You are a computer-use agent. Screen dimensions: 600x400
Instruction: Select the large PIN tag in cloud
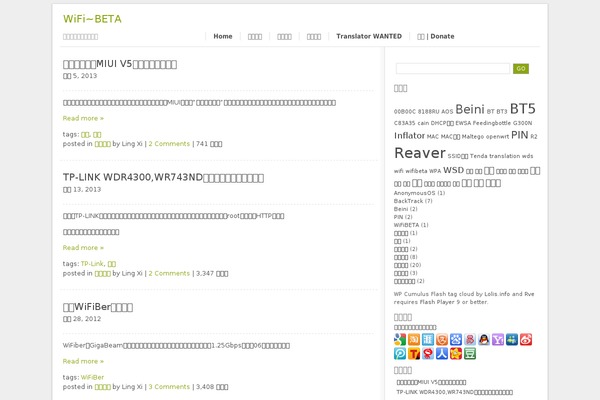coord(520,135)
